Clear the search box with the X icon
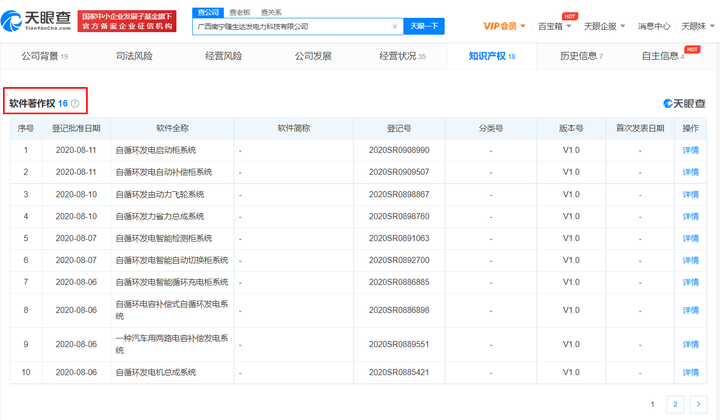 [394, 27]
